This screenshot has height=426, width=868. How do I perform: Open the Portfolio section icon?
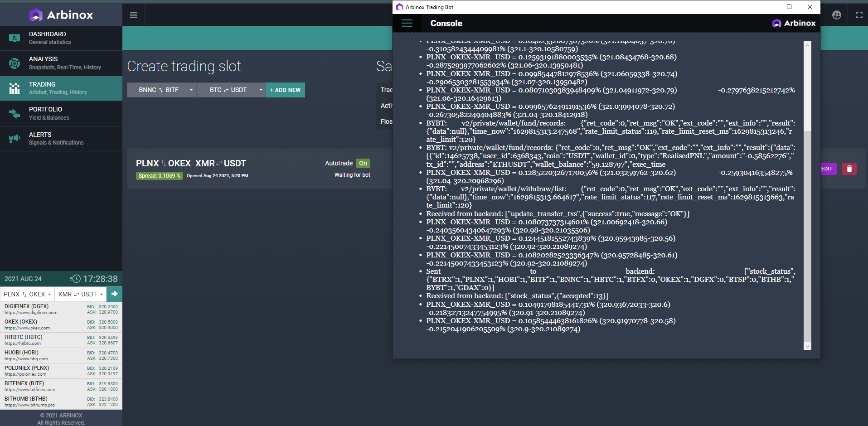(x=14, y=113)
